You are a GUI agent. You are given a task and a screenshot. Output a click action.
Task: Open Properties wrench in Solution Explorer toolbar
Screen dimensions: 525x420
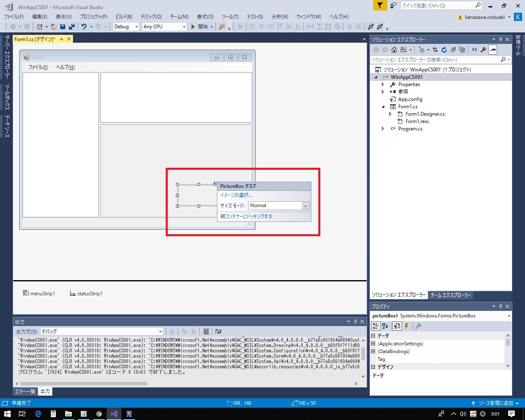[484, 50]
